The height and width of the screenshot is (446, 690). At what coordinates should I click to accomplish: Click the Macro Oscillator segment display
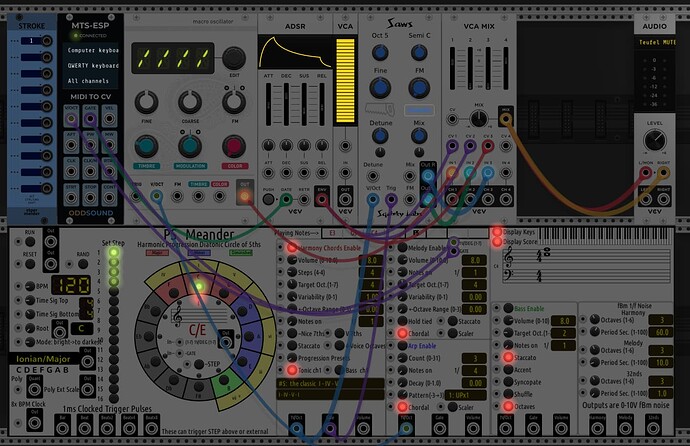coord(173,58)
